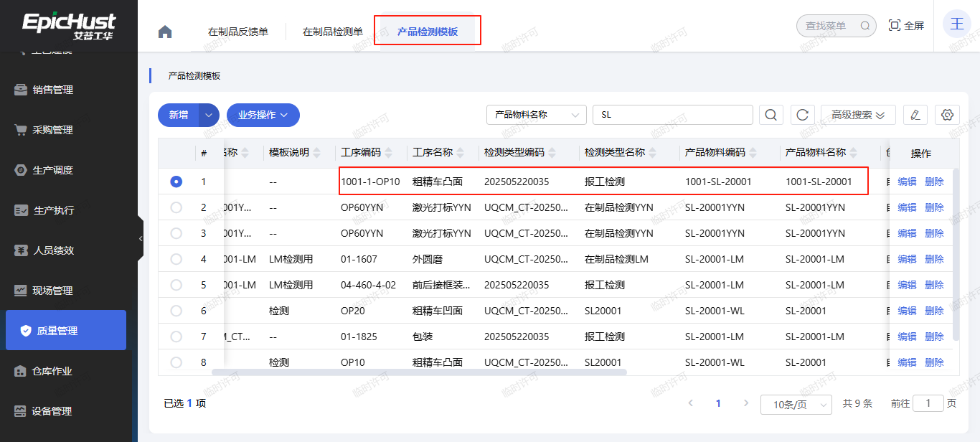Click 删除 link in row 5

pyautogui.click(x=934, y=285)
